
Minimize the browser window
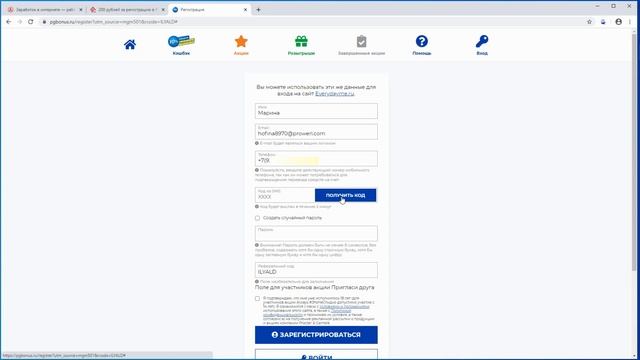[x=598, y=6]
